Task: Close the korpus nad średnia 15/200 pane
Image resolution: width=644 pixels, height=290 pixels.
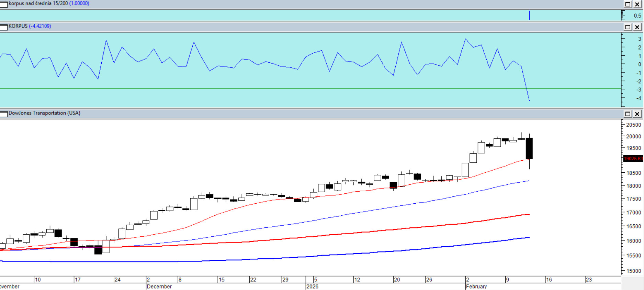Action: click(x=637, y=4)
